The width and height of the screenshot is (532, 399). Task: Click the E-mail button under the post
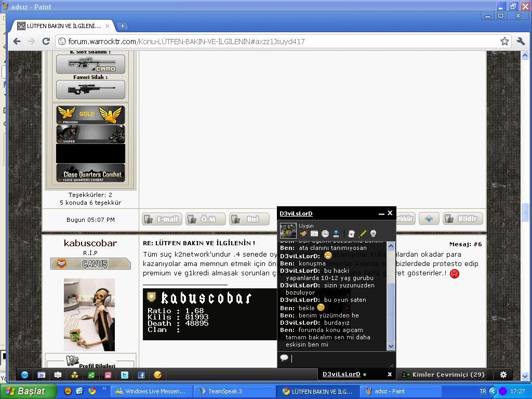[162, 219]
